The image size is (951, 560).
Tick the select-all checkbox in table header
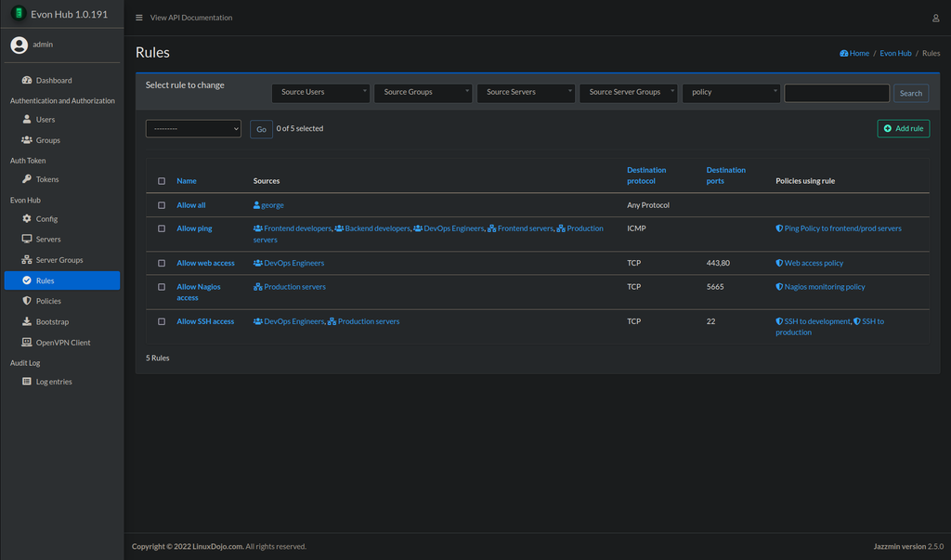pos(162,181)
